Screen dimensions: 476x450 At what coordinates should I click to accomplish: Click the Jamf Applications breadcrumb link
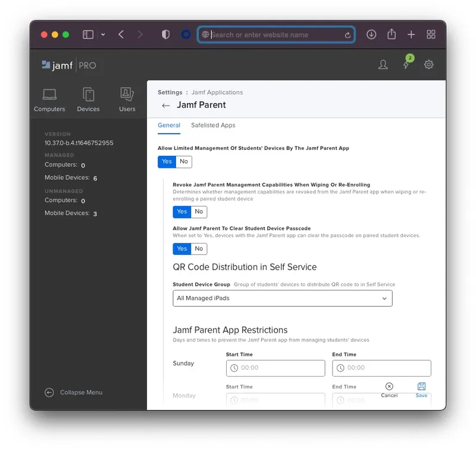[217, 92]
